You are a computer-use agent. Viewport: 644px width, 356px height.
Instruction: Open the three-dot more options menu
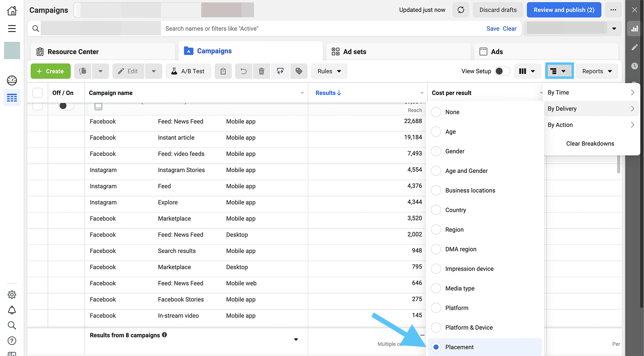pyautogui.click(x=613, y=10)
